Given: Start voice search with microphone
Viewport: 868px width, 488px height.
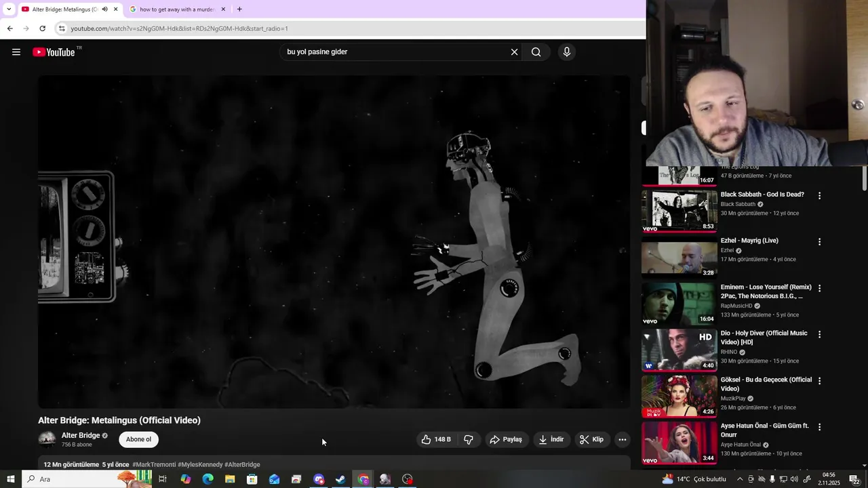Looking at the screenshot, I should coord(567,52).
